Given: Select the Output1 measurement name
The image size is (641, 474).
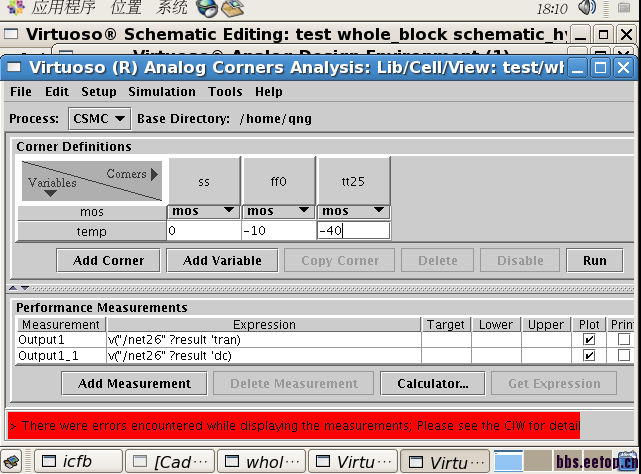Looking at the screenshot, I should coord(61,340).
